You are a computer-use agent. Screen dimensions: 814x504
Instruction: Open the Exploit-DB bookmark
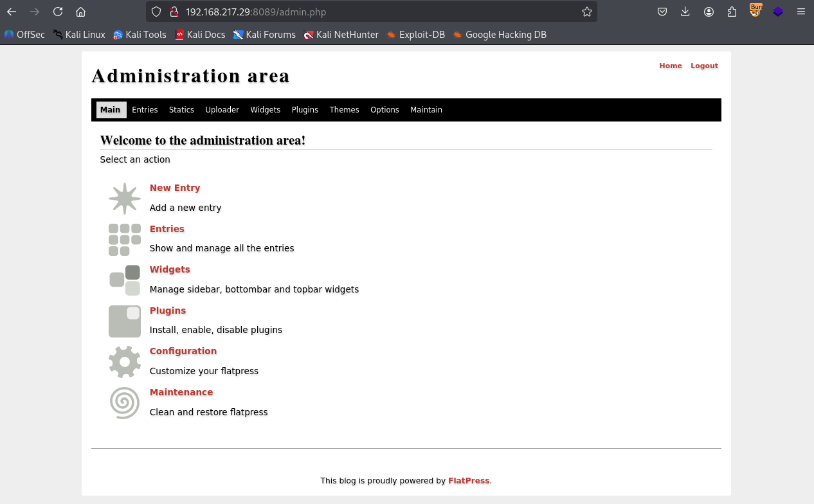(x=416, y=35)
